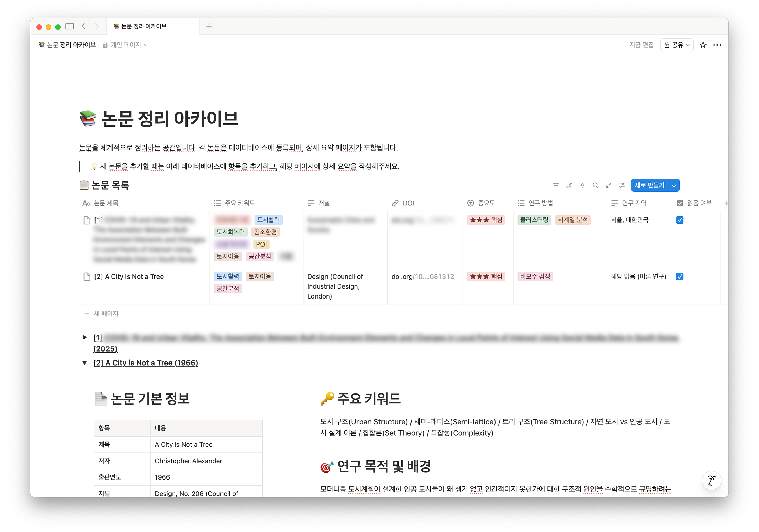
Task: Uncheck 읽음 여부 for A City is Not a Tree
Action: [x=680, y=276]
